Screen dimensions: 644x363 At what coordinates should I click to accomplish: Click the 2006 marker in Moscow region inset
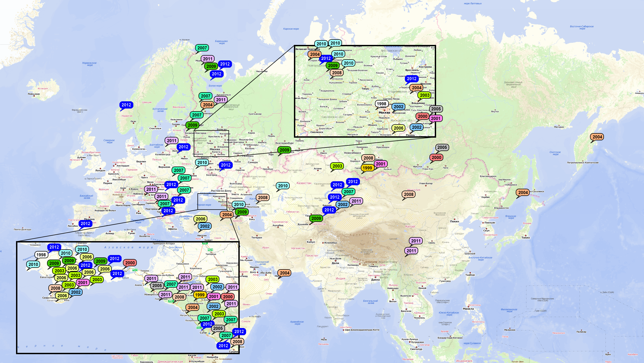(398, 128)
